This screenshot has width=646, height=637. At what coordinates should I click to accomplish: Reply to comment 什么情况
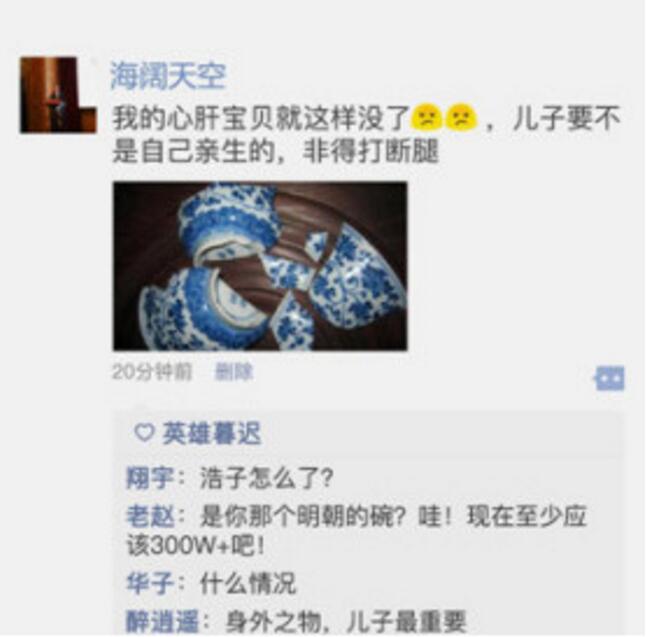pos(248,583)
